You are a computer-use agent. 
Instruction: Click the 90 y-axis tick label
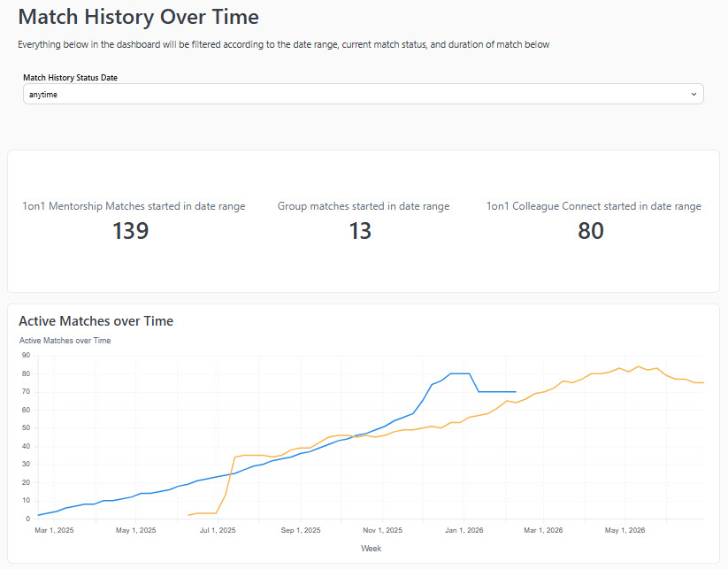pyautogui.click(x=26, y=356)
